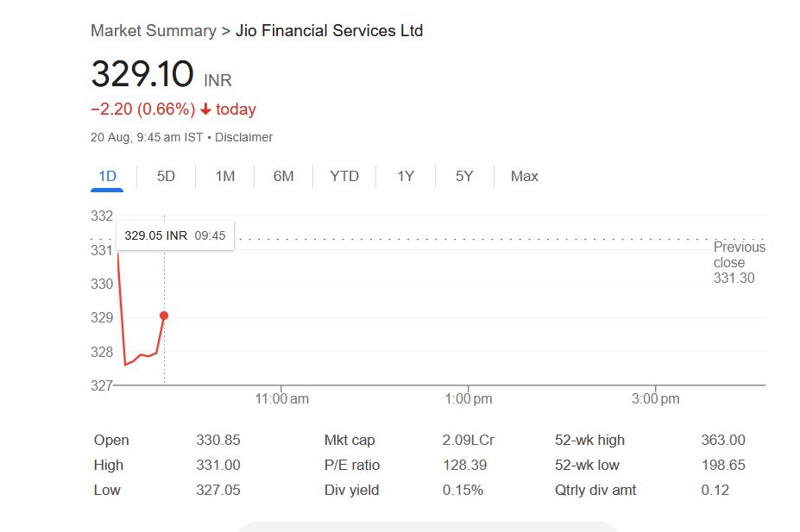Click the Jio Financial Services Ltd title
The image size is (800, 532).
(x=329, y=31)
